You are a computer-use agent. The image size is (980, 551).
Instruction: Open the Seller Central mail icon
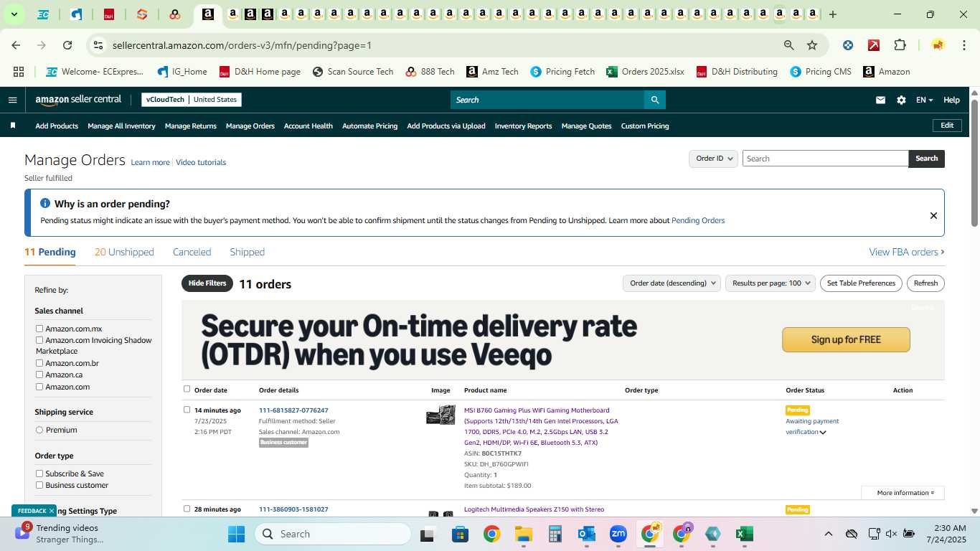click(x=880, y=100)
